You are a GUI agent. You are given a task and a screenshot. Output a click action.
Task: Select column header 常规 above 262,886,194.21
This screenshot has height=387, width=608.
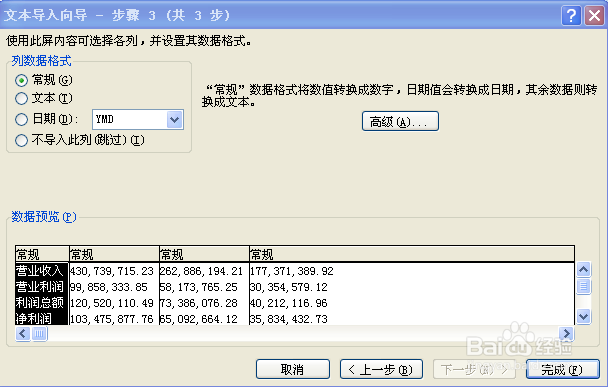coord(204,254)
